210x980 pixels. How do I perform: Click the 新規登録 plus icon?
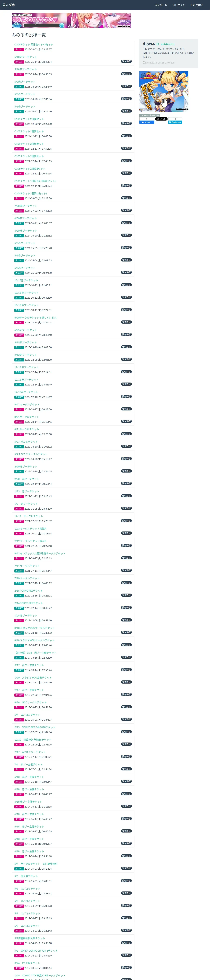pyautogui.click(x=191, y=5)
